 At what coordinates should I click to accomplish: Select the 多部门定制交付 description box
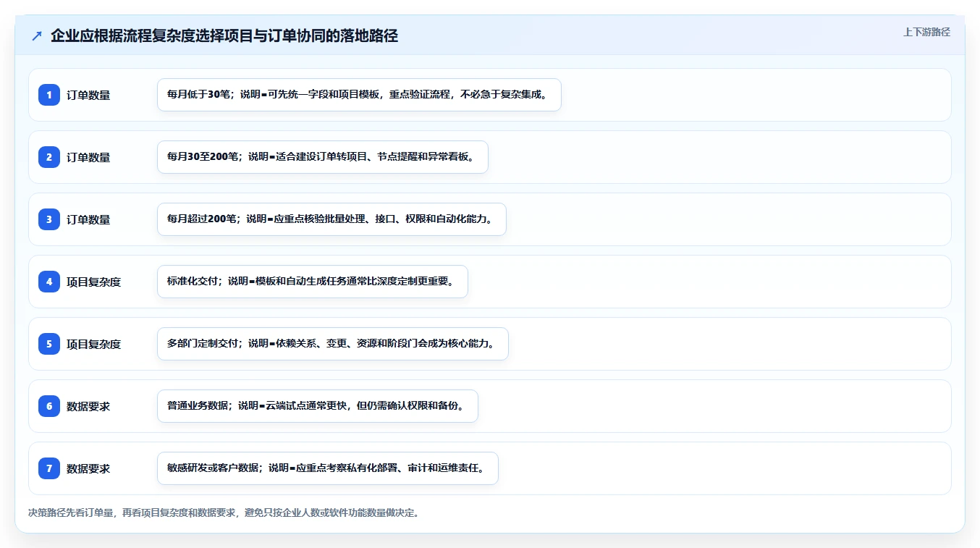pyautogui.click(x=333, y=344)
